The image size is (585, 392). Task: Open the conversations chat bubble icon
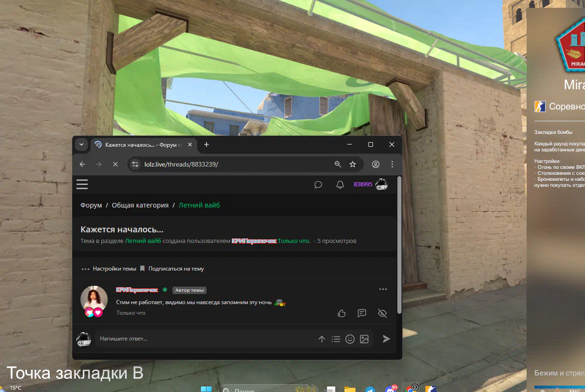click(318, 184)
